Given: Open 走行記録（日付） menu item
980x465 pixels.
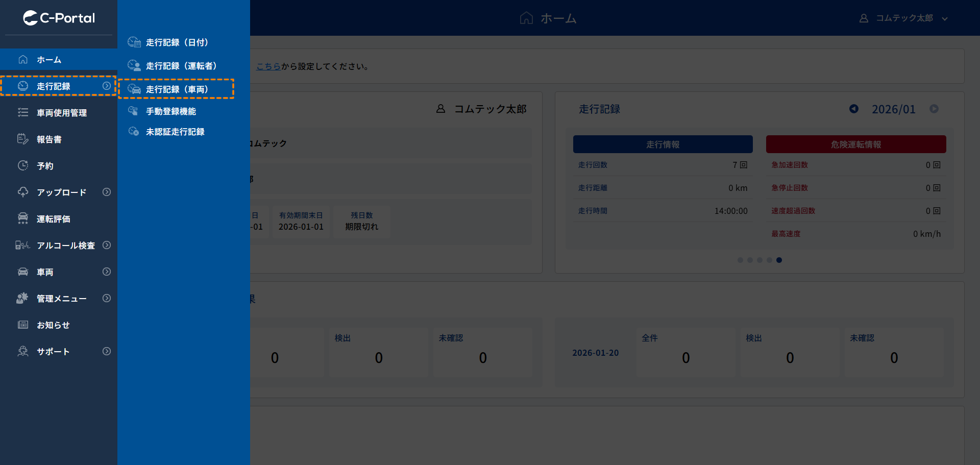Looking at the screenshot, I should [x=177, y=42].
